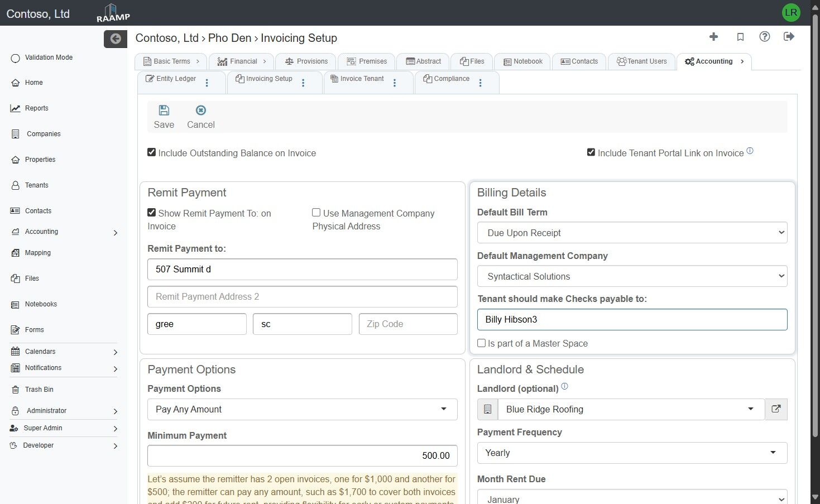This screenshot has height=504, width=820.
Task: Click the back arrow button
Action: click(x=116, y=39)
